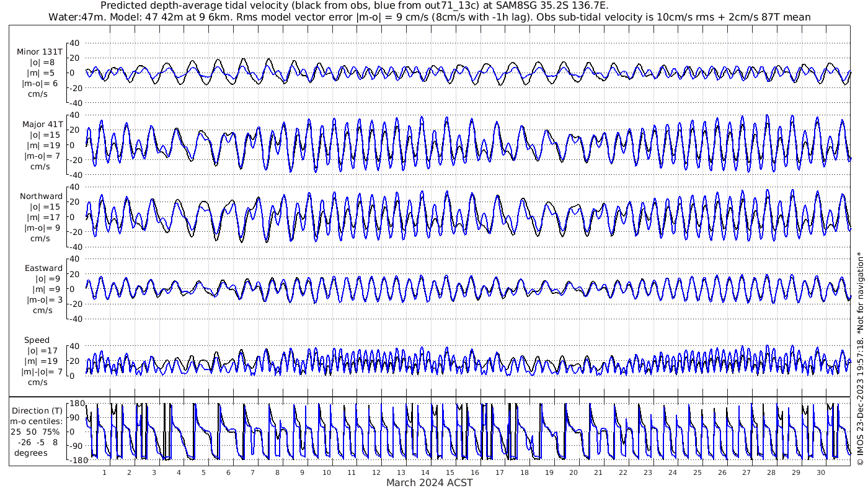The image size is (868, 496).
Task: Click the 'cm/s' unit under the Major 41T panel
Action: 40,166
